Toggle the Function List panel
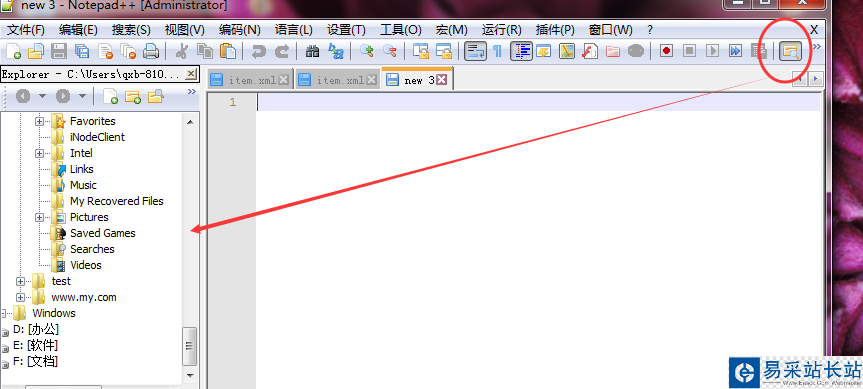 [590, 51]
